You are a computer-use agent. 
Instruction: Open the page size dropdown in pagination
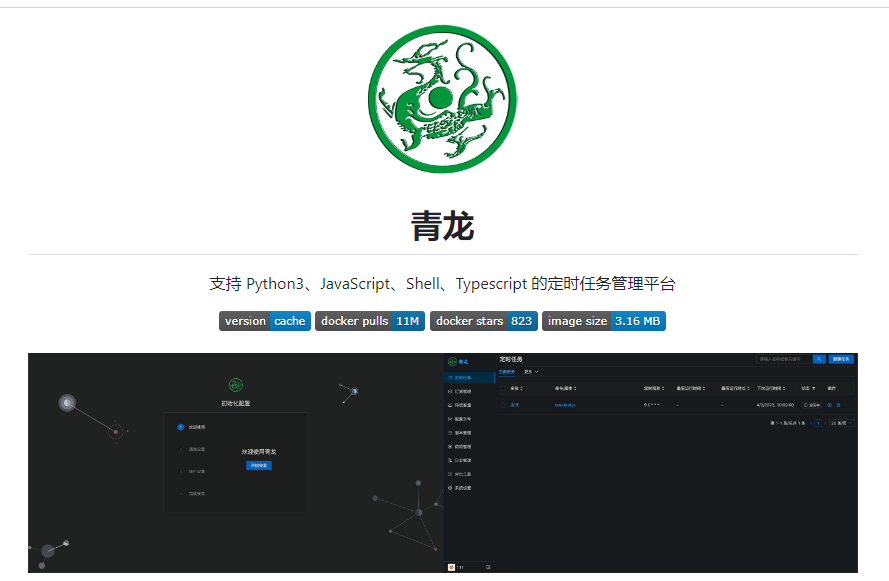pos(840,423)
